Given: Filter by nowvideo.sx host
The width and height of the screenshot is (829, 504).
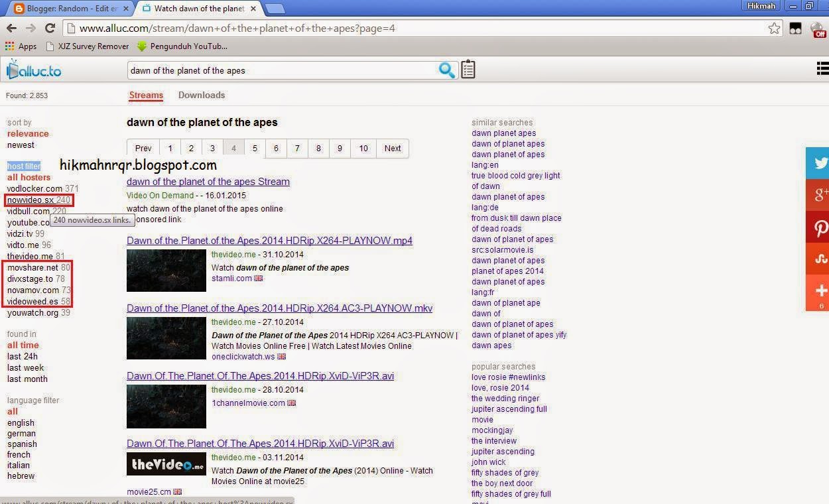Looking at the screenshot, I should [38, 200].
